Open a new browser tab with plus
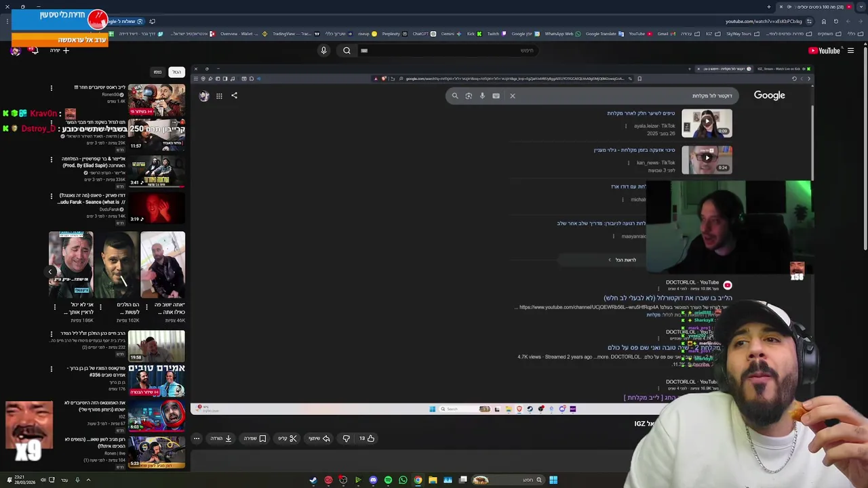The image size is (868, 488). pyautogui.click(x=769, y=7)
